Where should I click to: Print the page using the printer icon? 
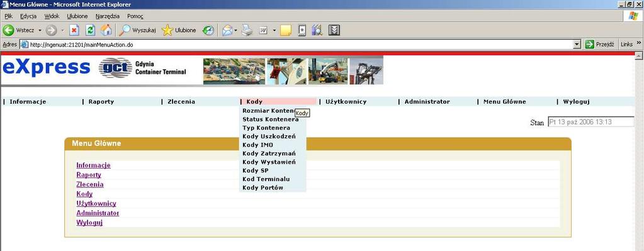coord(247,30)
